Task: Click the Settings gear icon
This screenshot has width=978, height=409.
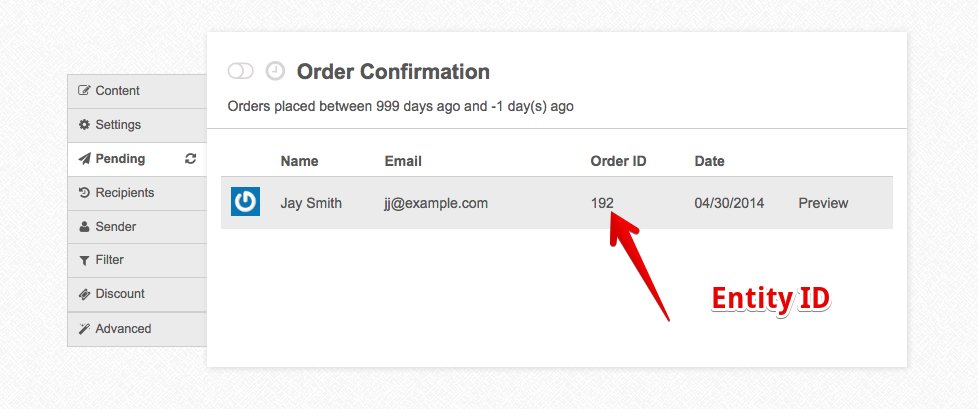Action: 85,125
